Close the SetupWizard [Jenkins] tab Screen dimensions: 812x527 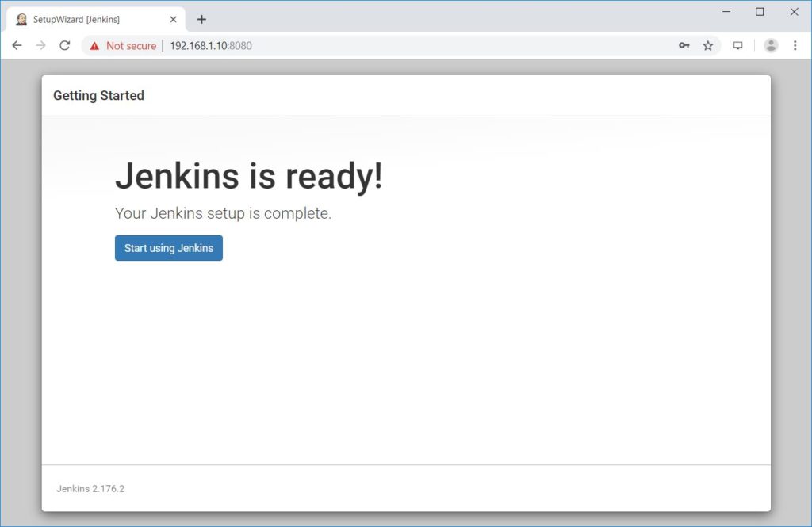point(174,19)
